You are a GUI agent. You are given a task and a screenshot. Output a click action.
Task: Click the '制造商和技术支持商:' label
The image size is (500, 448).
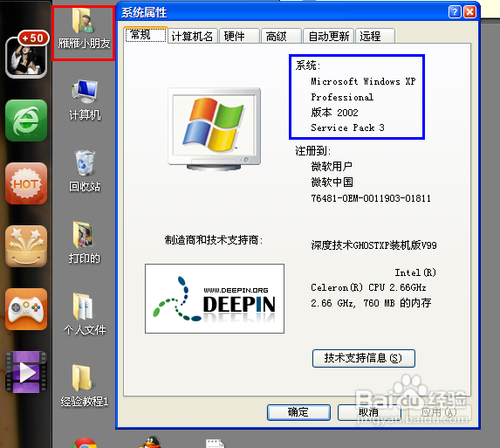(214, 240)
